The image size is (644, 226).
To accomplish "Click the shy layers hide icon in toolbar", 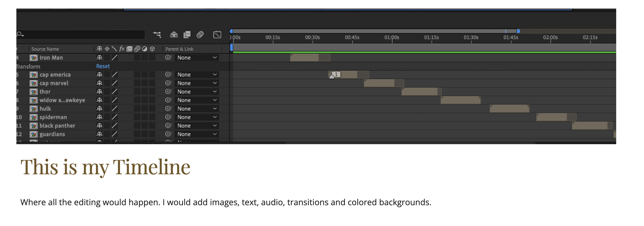I will tap(174, 35).
